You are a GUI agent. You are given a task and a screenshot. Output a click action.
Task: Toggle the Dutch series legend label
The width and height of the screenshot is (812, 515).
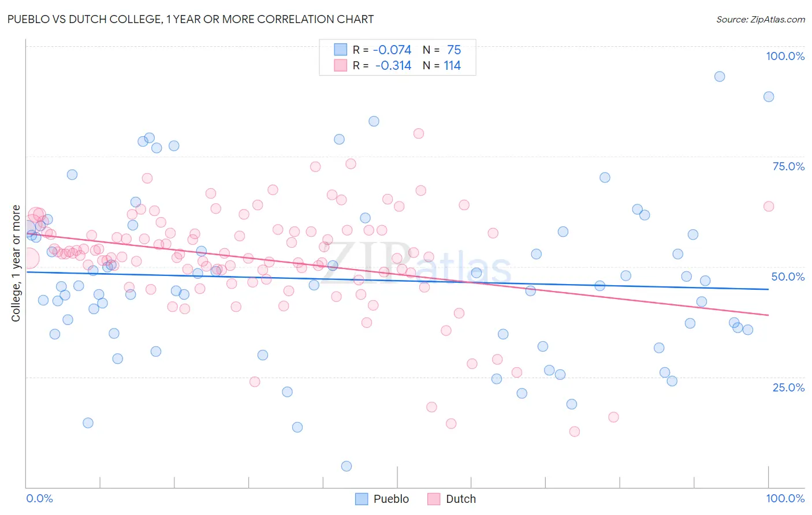[461, 499]
